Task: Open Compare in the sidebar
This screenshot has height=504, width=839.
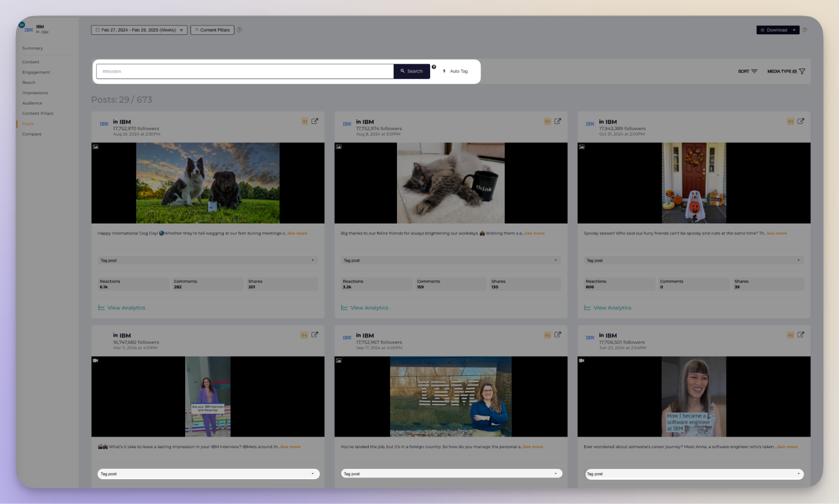Action: [x=32, y=134]
